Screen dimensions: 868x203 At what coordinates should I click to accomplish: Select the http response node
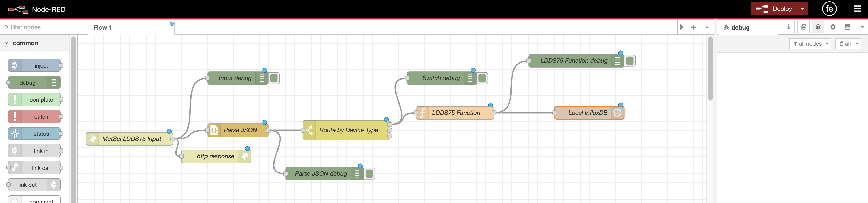click(x=216, y=157)
